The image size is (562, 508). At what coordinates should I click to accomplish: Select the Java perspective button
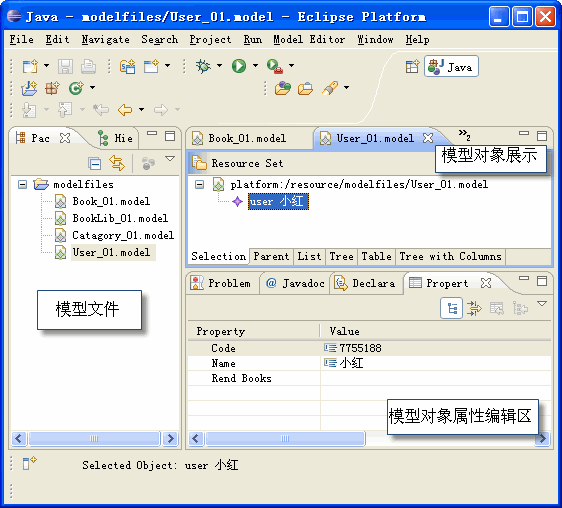pyautogui.click(x=451, y=67)
